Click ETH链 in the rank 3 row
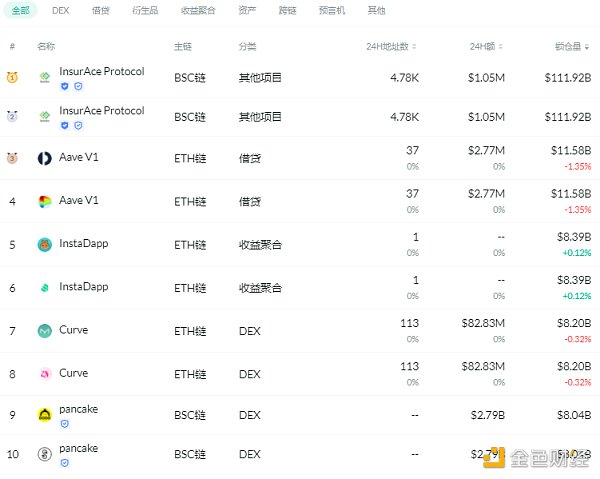The image size is (600, 479). click(x=190, y=158)
